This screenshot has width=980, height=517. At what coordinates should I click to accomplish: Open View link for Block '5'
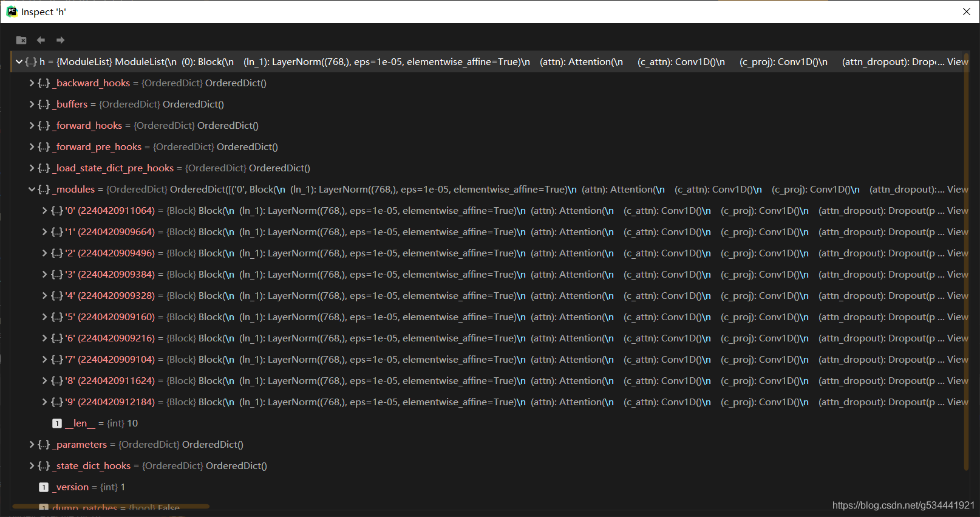[x=958, y=317]
